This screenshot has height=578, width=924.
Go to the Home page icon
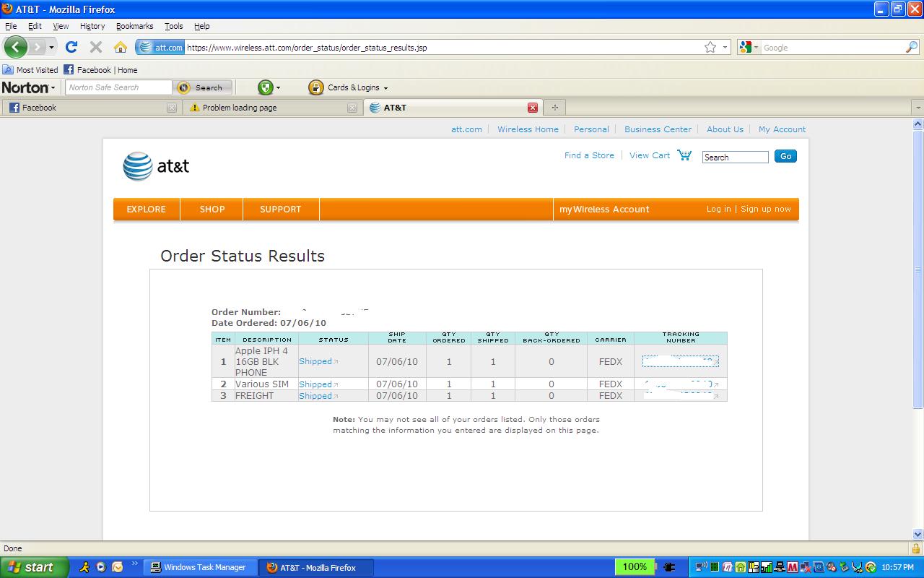pos(121,47)
